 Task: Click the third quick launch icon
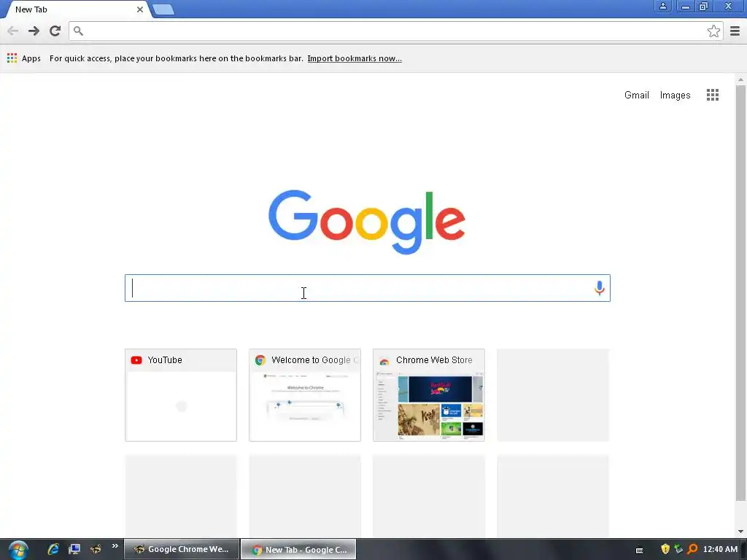point(96,549)
